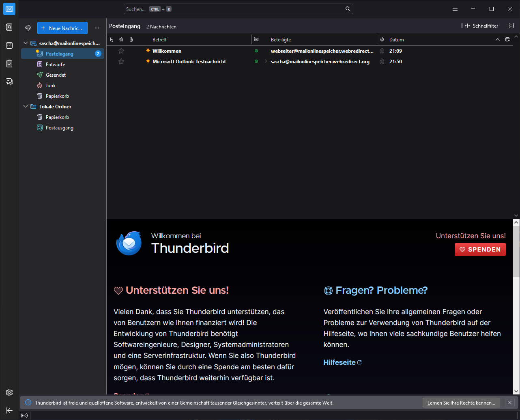Click the Thunderbird logo
This screenshot has height=420, width=520.
(129, 243)
